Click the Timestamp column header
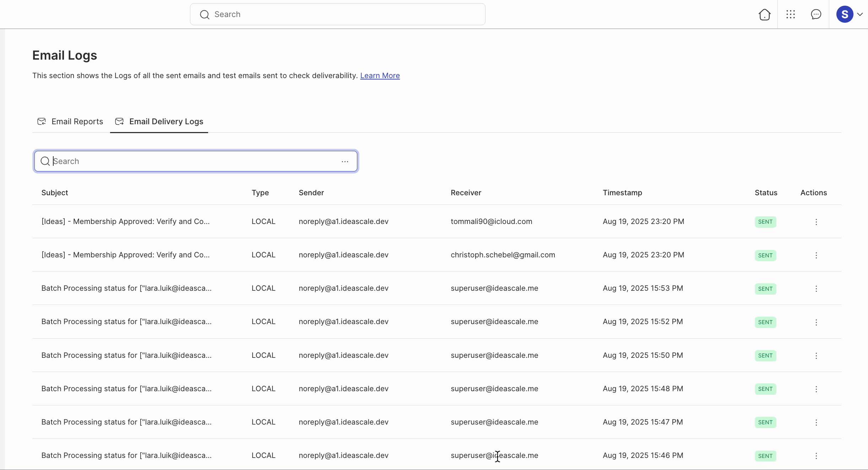This screenshot has height=470, width=868. point(622,193)
